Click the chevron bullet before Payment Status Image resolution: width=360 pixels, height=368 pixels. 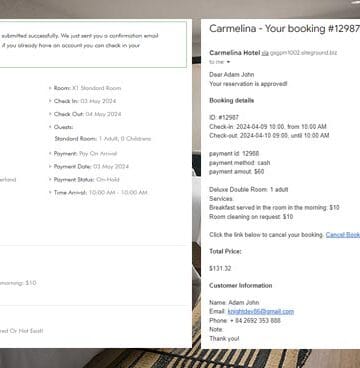(50, 179)
